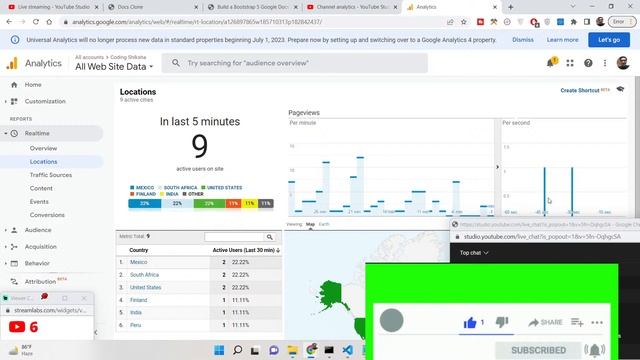Open the Analytics three-dot more menu

click(x=605, y=63)
